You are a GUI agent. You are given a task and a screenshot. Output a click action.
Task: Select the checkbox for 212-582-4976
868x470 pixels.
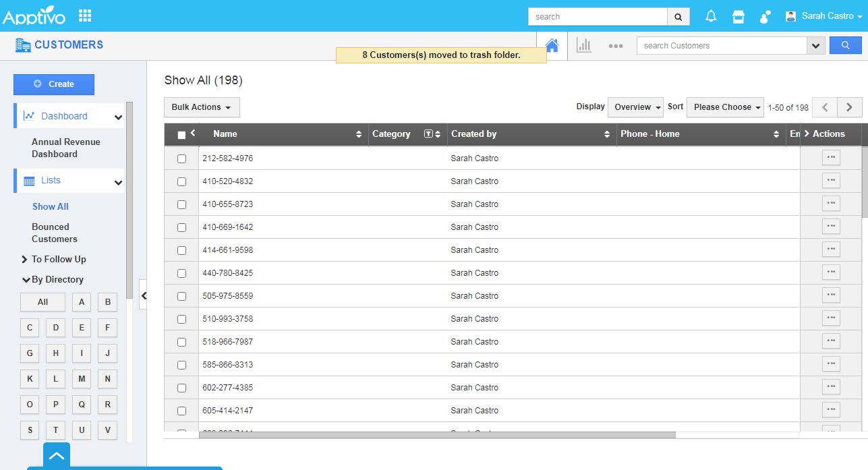tap(181, 159)
